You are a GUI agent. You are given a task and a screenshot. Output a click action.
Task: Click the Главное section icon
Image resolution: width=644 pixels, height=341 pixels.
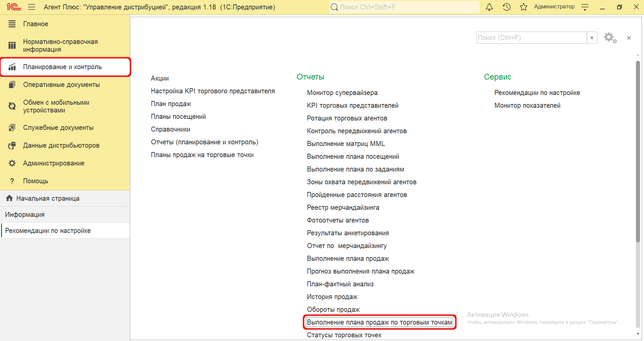pyautogui.click(x=12, y=24)
